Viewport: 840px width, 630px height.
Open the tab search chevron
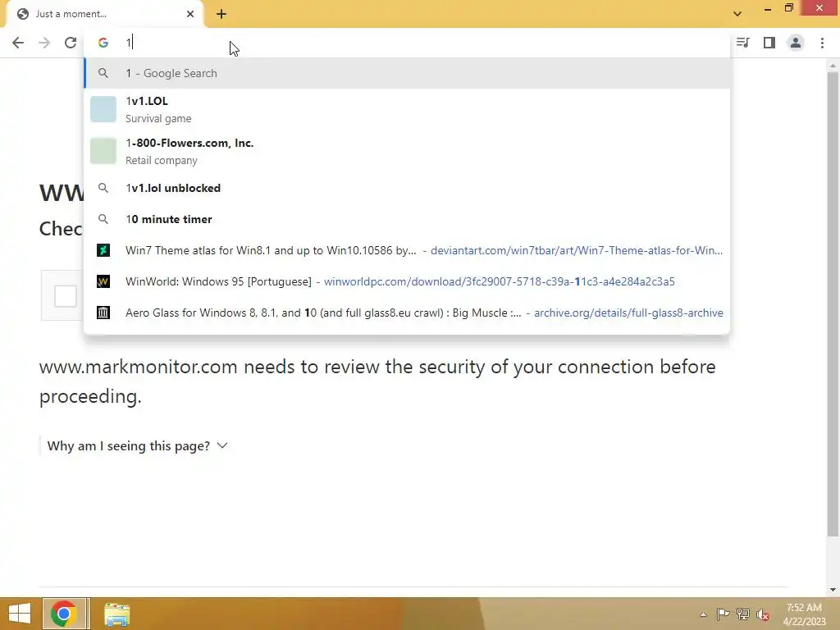(x=737, y=14)
